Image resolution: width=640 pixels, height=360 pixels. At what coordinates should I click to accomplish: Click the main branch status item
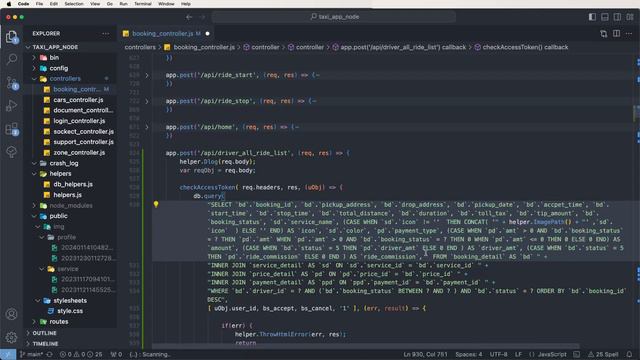pos(31,354)
